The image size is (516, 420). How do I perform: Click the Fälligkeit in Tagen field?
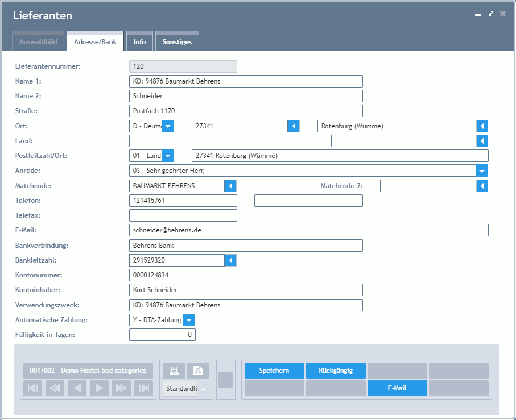point(162,335)
